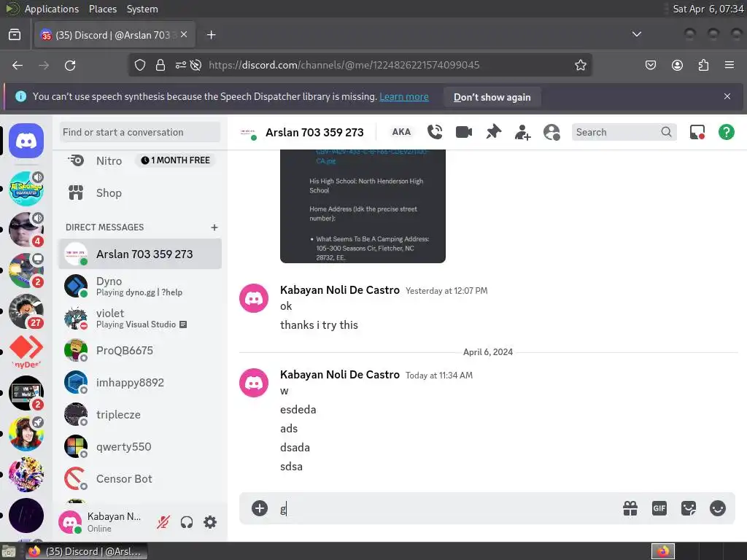Open the gift Nitro icon
Screen dimensions: 747x560
(x=630, y=508)
